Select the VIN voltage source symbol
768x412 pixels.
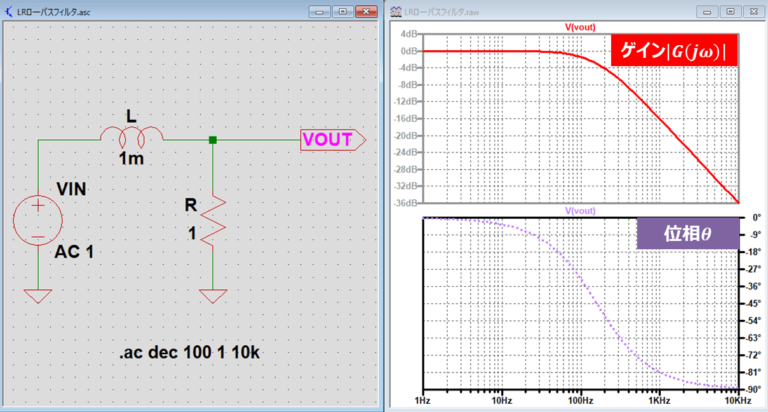[x=38, y=220]
